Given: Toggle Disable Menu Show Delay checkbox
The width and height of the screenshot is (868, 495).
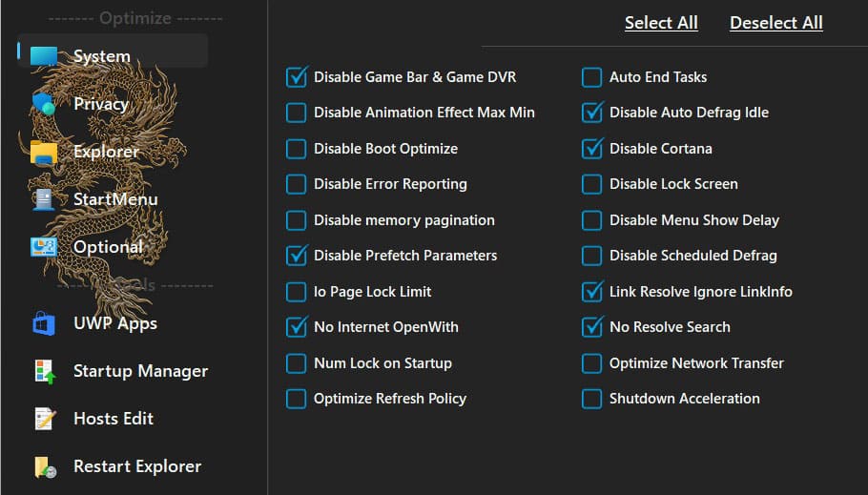Looking at the screenshot, I should [591, 219].
